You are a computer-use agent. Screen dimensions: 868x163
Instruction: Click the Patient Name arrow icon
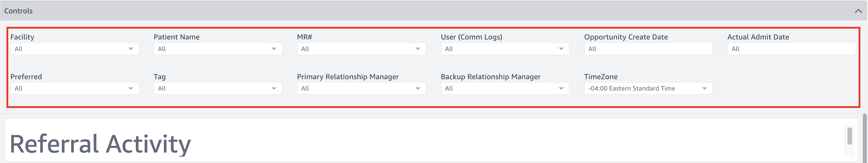pos(274,49)
